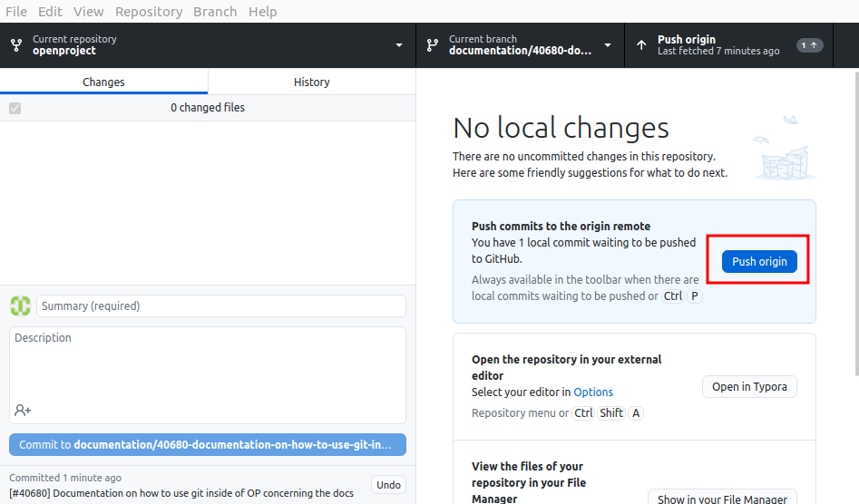Click the repository icon beside Current repository
This screenshot has width=859, height=504.
click(x=16, y=45)
